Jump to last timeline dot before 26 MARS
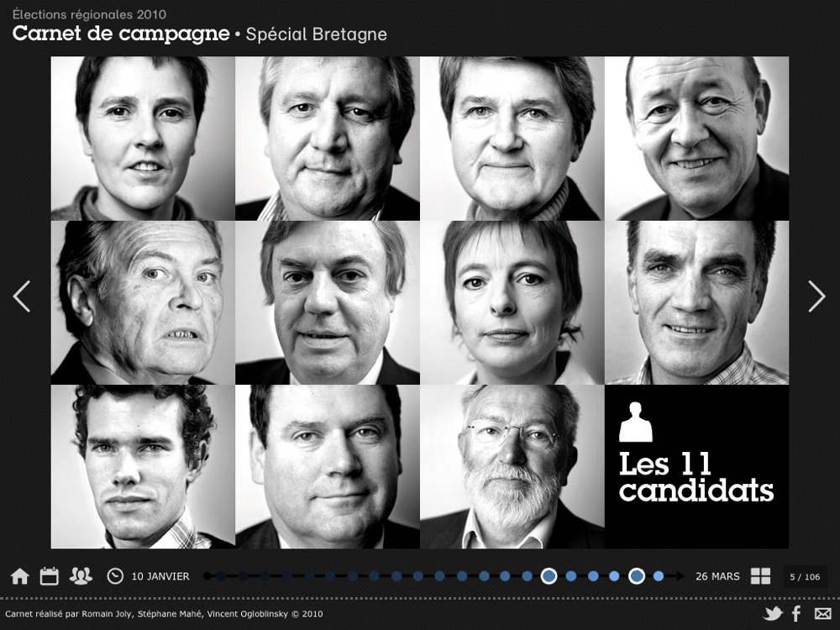Viewport: 840px width, 630px height. 659,576
